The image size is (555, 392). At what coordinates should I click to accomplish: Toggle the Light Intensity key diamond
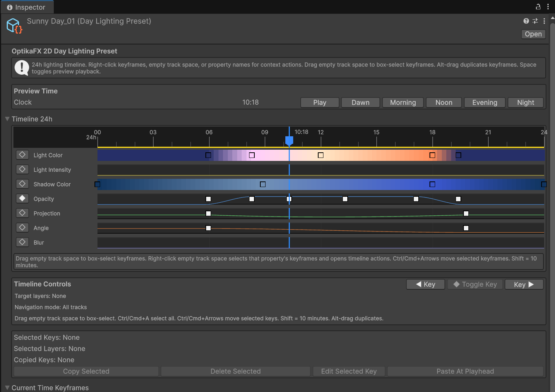click(22, 169)
